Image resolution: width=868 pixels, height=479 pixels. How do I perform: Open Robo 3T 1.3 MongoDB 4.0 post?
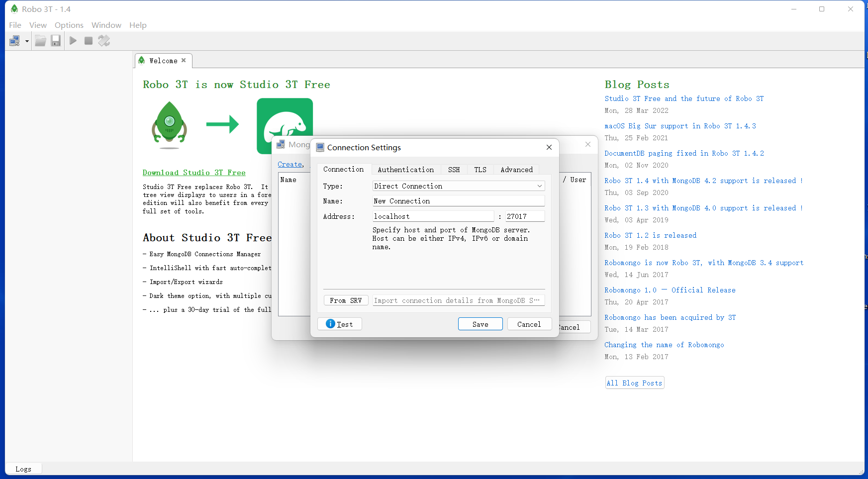[703, 208]
